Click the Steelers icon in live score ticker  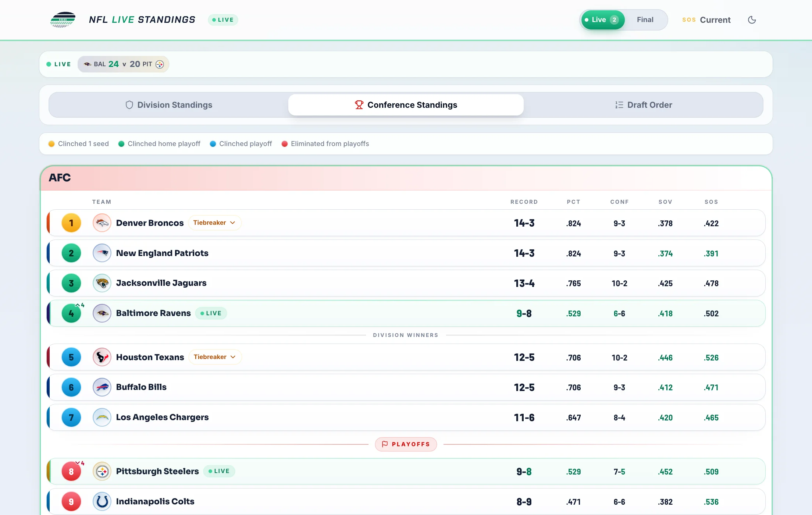point(160,64)
